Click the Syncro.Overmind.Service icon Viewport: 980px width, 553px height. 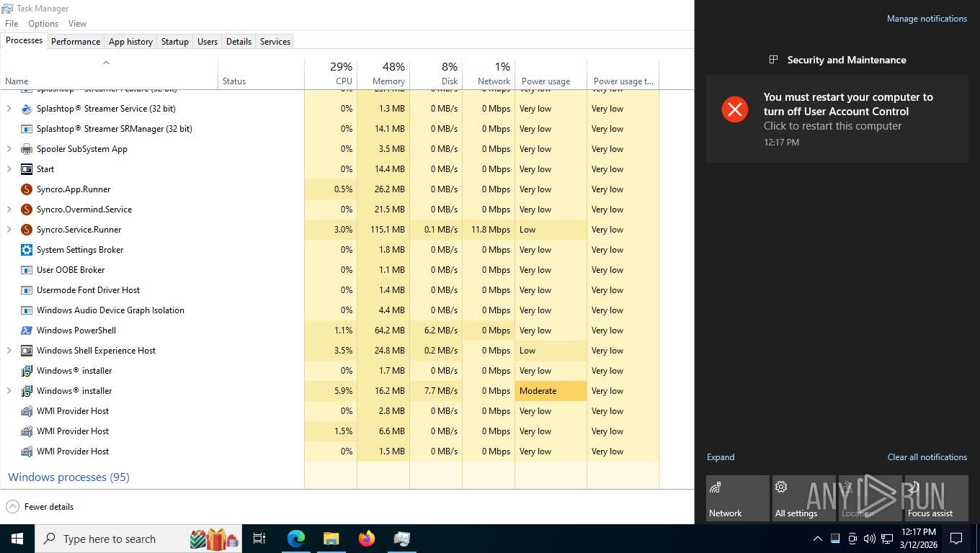pyautogui.click(x=27, y=210)
